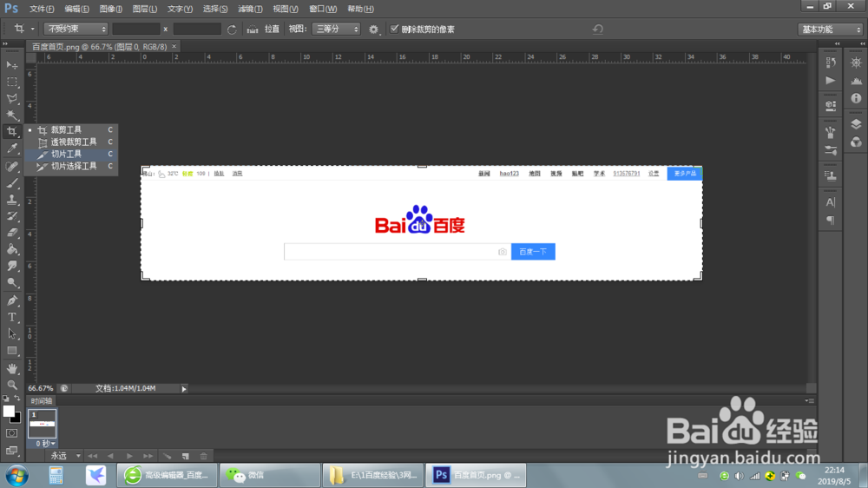Open the frame delay 0 seconds dropdown
The image size is (868, 488).
pyautogui.click(x=45, y=444)
